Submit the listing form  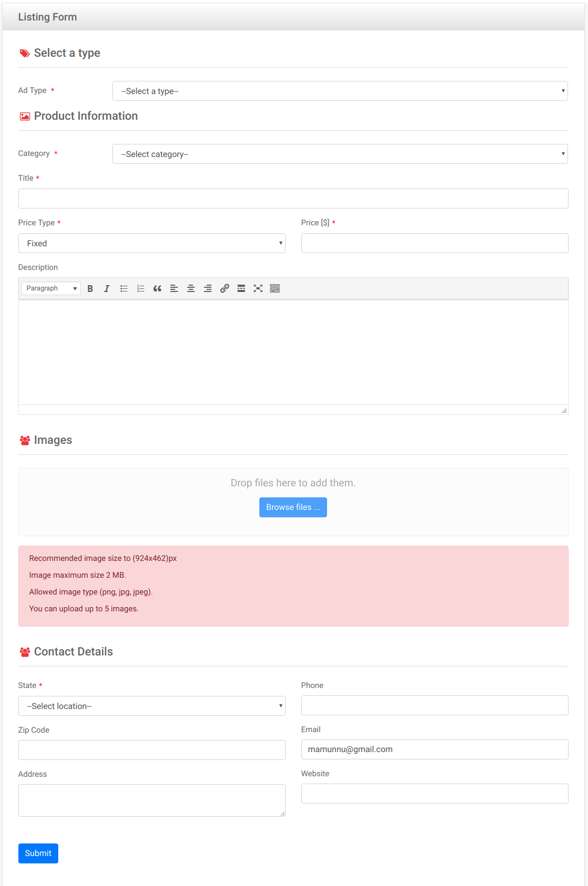pos(38,853)
